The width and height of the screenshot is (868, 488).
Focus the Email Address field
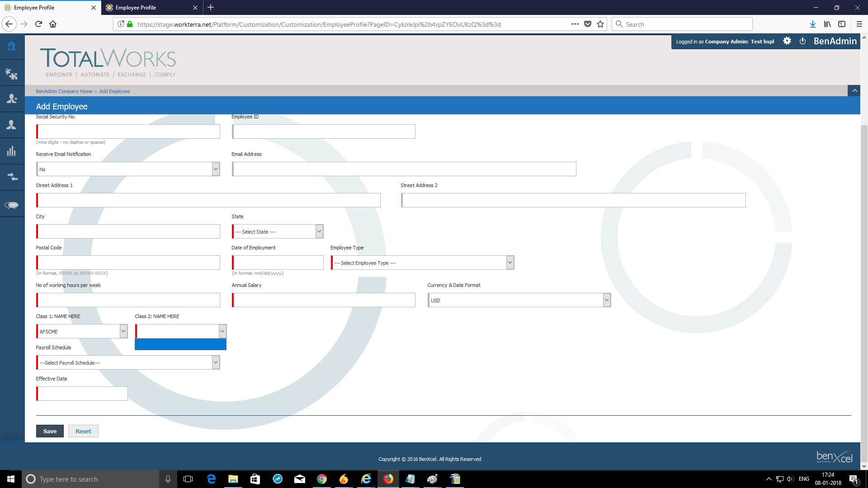(x=404, y=169)
